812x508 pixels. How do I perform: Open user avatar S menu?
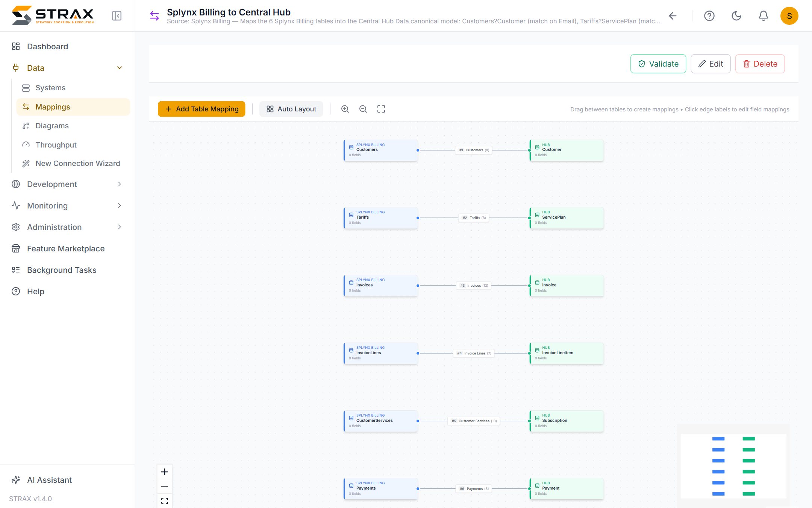(x=789, y=16)
